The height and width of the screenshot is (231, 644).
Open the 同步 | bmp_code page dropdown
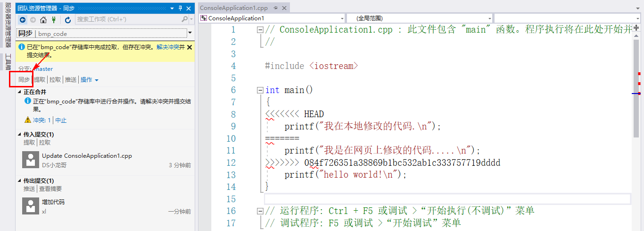coord(190,33)
